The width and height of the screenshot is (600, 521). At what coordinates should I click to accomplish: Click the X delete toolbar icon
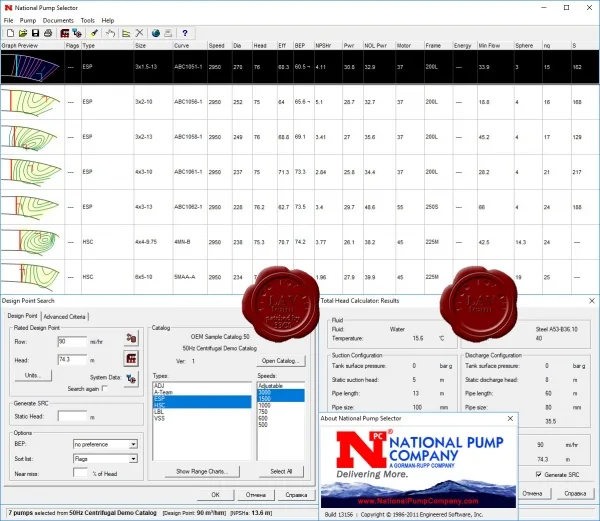pos(139,33)
